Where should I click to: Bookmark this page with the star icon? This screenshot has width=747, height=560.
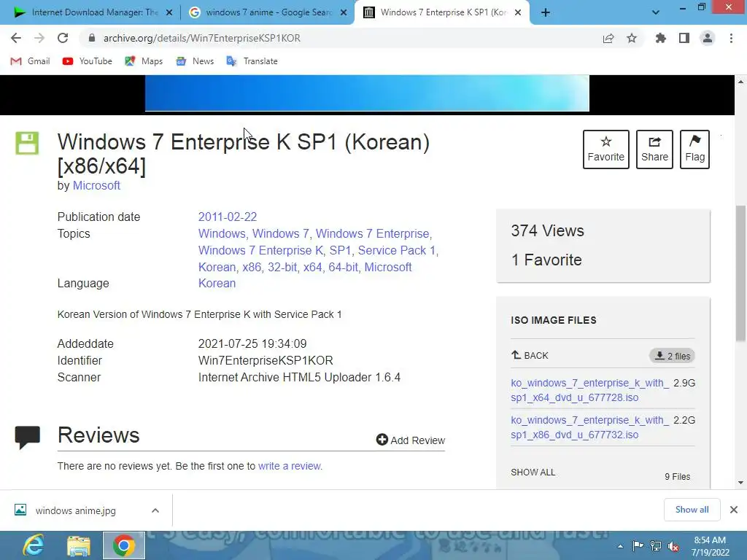click(632, 38)
